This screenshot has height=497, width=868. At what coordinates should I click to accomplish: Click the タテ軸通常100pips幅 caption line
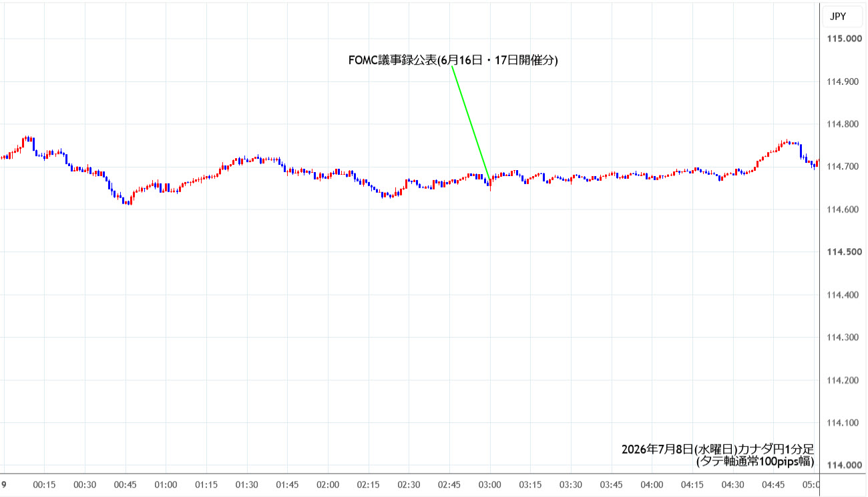click(x=754, y=461)
